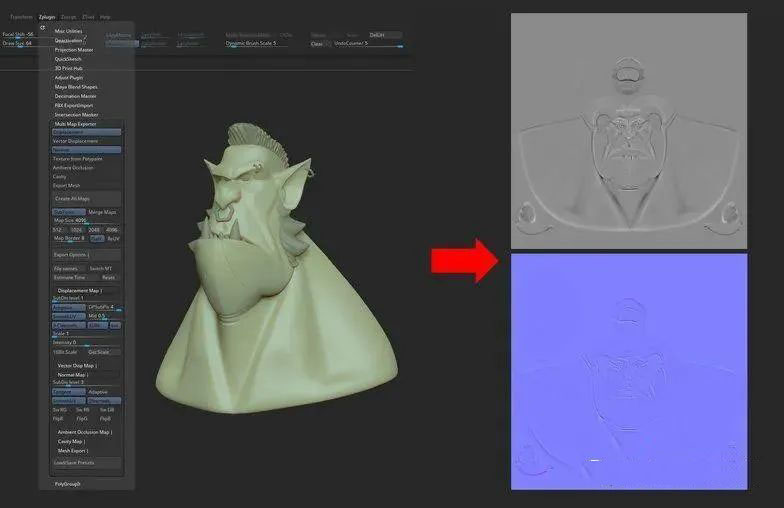Toggle the Displacement map option
Image resolution: width=784 pixels, height=508 pixels.
click(x=86, y=132)
